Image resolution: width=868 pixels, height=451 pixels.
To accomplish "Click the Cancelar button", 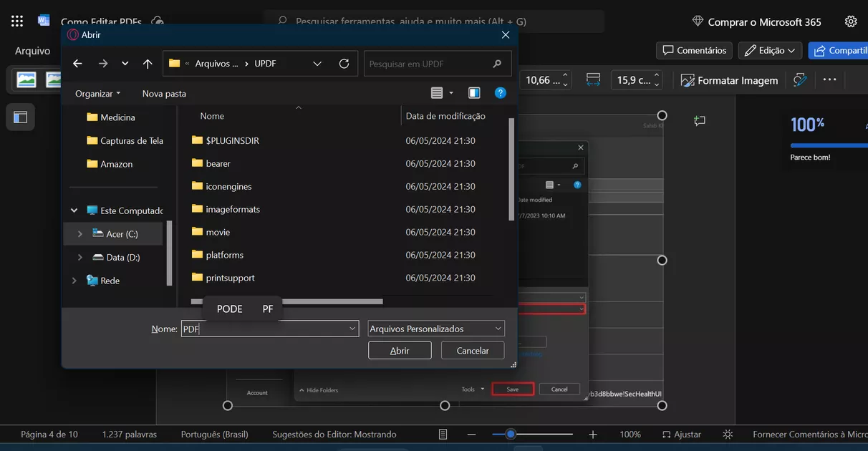I will click(x=472, y=350).
